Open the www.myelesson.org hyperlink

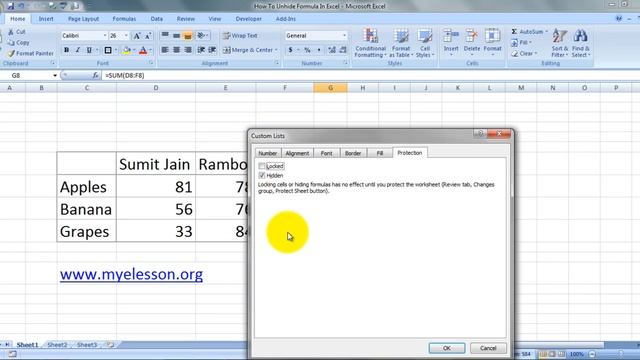tap(131, 274)
